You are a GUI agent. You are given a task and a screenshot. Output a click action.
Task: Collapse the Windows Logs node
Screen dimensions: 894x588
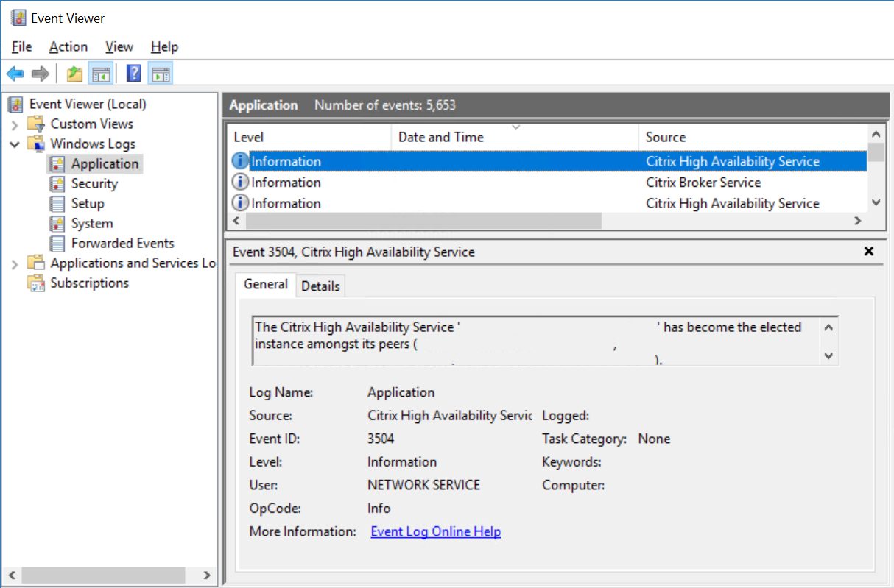pos(15,144)
